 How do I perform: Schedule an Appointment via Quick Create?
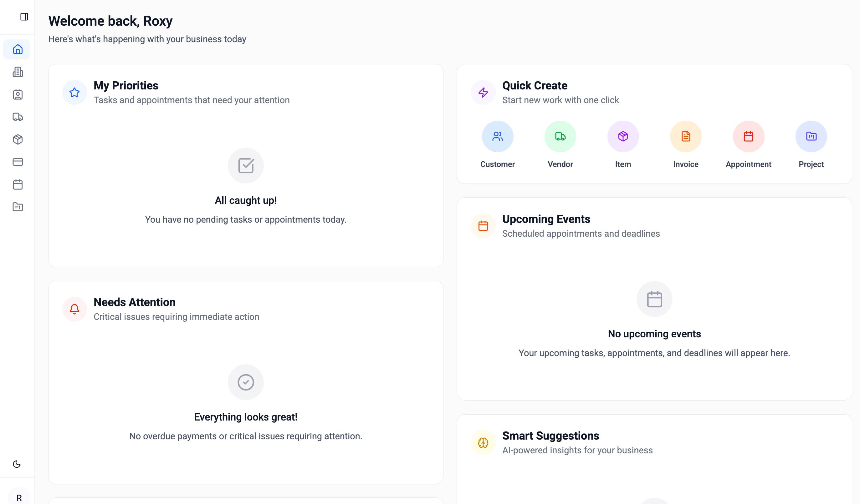pos(748,136)
